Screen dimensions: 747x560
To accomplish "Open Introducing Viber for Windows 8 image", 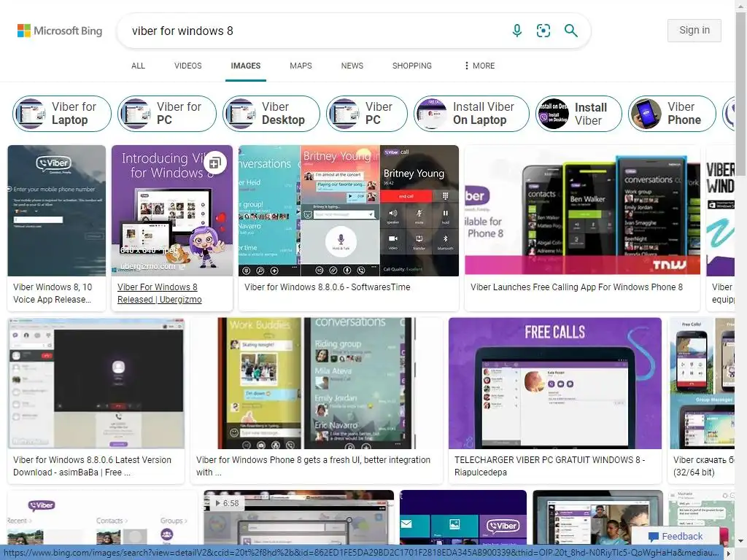I will point(172,211).
